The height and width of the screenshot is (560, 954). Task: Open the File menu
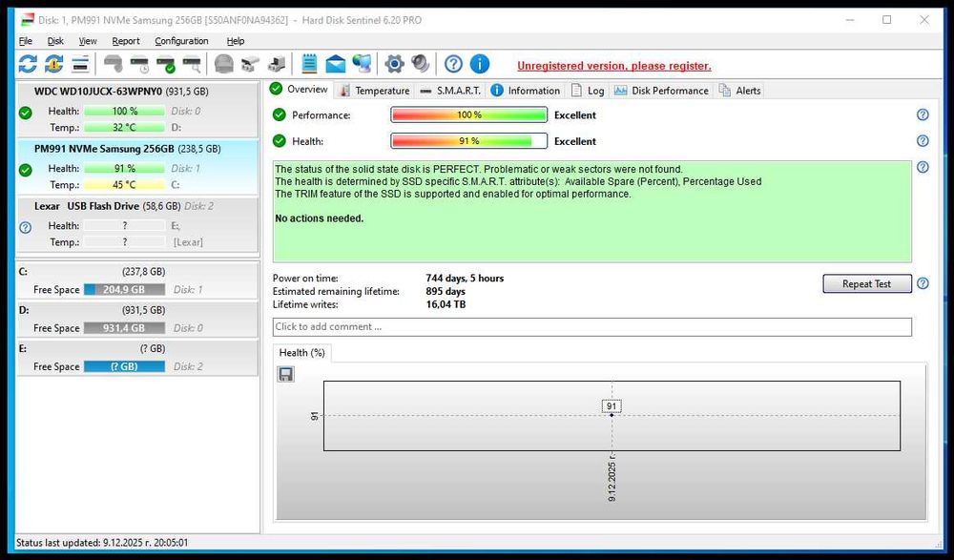coord(26,41)
